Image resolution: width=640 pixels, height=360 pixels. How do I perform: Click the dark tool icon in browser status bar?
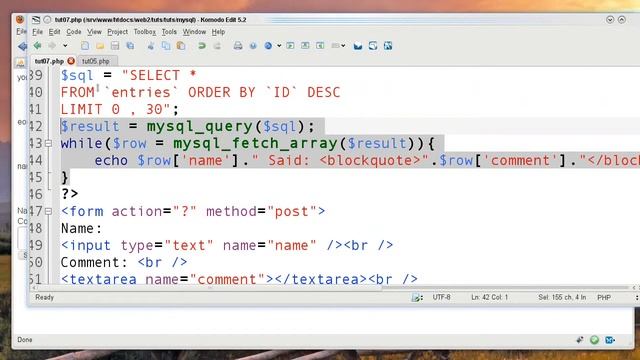580,340
